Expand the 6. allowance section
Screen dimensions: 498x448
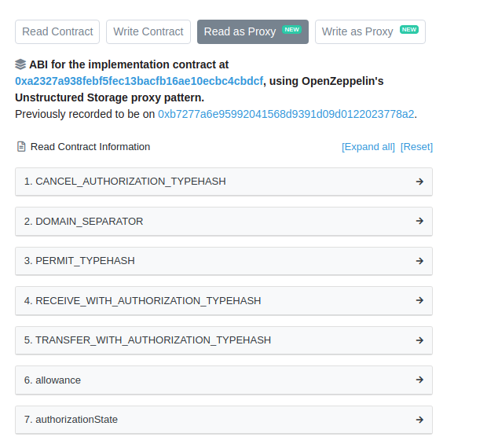coord(224,380)
